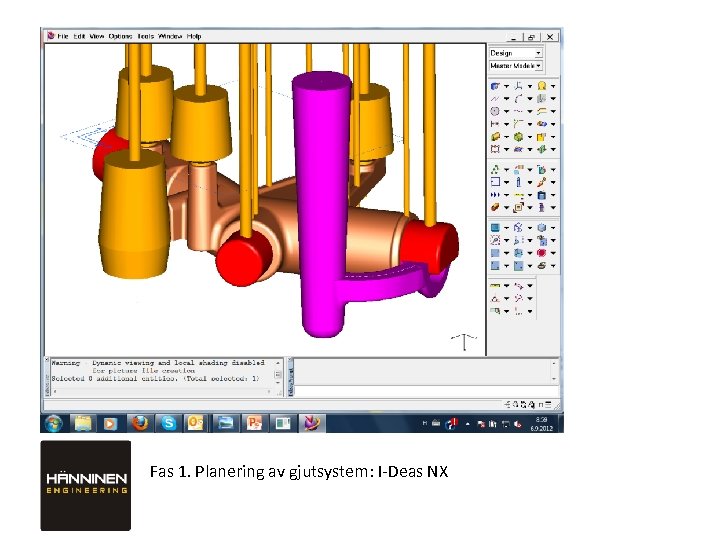This screenshot has width=720, height=540.
Task: Open the Options menu
Action: pos(120,36)
